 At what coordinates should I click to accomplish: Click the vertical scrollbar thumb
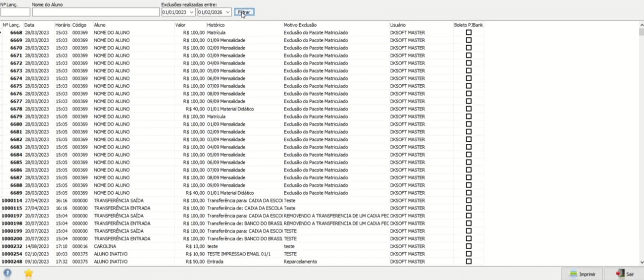pos(641,32)
